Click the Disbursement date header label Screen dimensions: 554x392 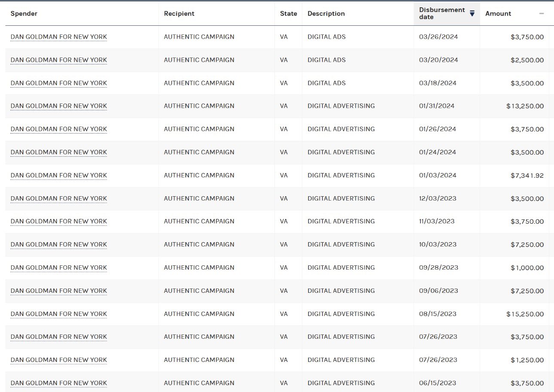tap(442, 13)
